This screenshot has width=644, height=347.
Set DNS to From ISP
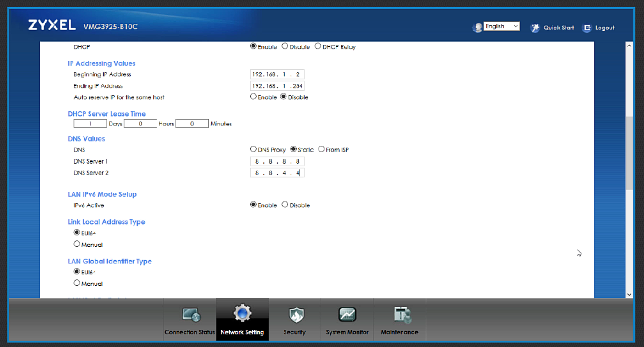pyautogui.click(x=321, y=149)
